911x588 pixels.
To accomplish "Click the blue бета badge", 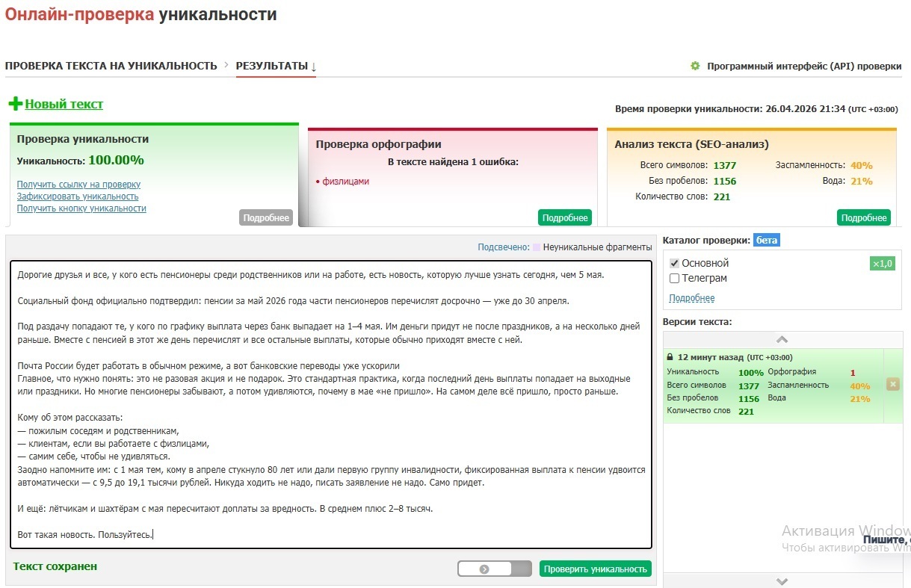I will click(x=766, y=240).
